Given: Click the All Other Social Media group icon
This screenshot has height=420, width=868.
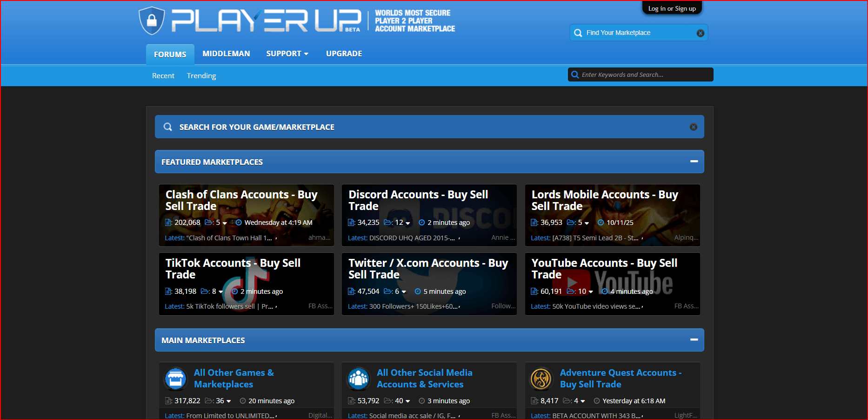Looking at the screenshot, I should click(359, 379).
